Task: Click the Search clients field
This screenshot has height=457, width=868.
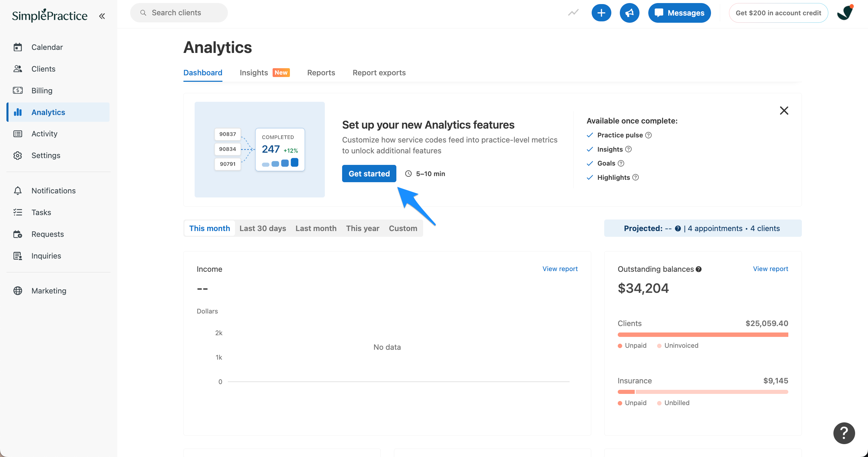Action: [179, 13]
